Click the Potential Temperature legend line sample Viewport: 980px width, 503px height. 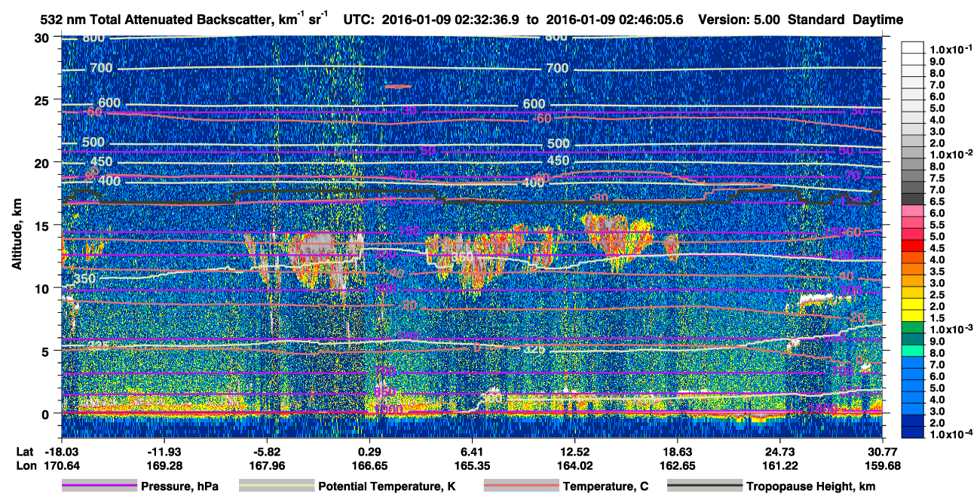pos(277,486)
